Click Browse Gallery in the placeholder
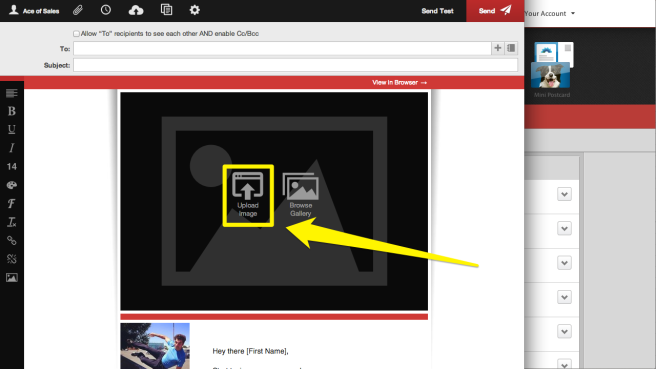 [300, 195]
